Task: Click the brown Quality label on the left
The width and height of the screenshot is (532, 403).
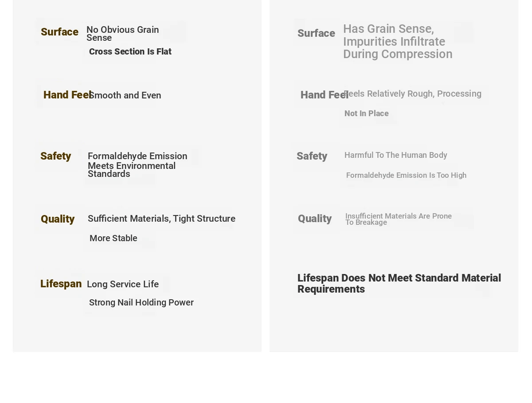Action: click(58, 219)
